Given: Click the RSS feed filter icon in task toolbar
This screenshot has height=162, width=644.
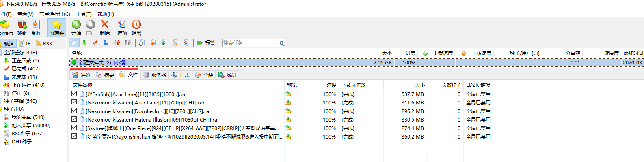Looking at the screenshot, I should click(175, 43).
